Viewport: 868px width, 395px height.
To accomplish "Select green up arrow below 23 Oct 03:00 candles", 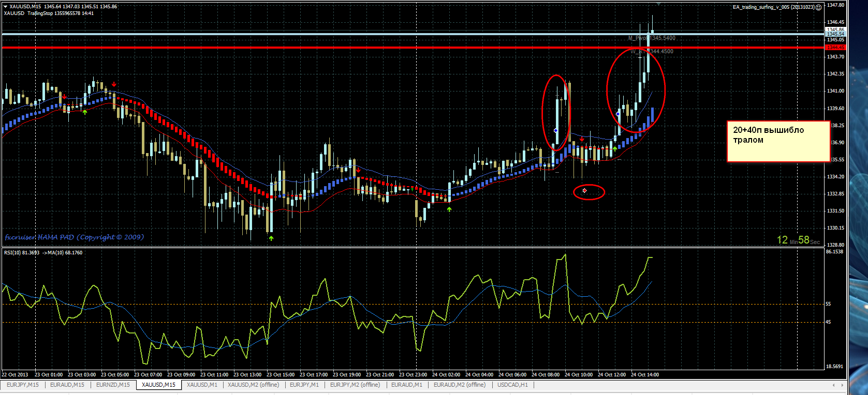I will click(85, 112).
